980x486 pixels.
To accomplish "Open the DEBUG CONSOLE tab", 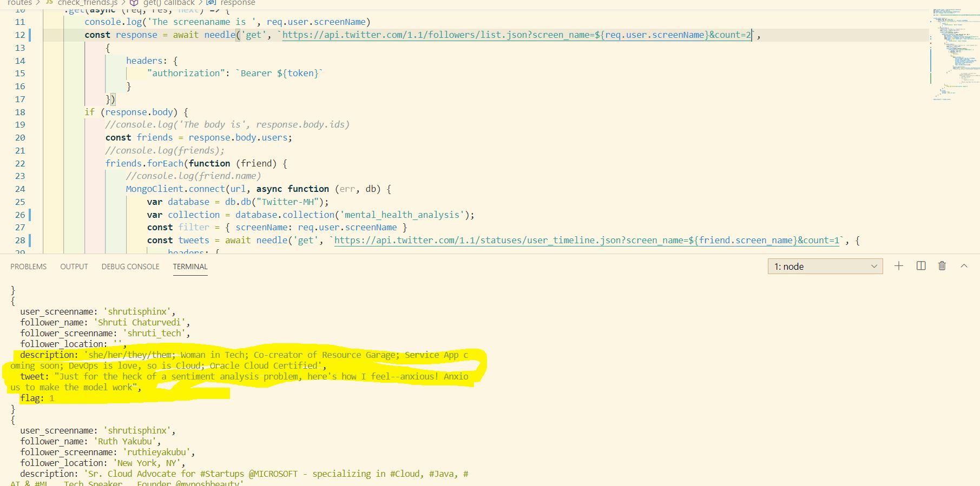I will pyautogui.click(x=130, y=267).
